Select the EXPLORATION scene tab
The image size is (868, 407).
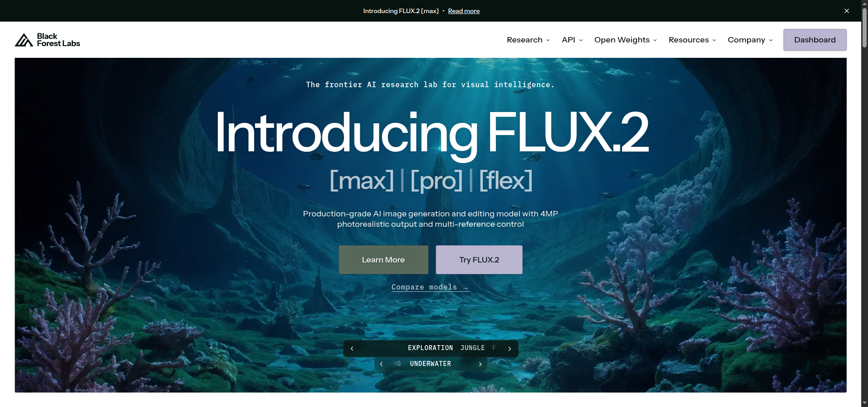[x=430, y=348]
